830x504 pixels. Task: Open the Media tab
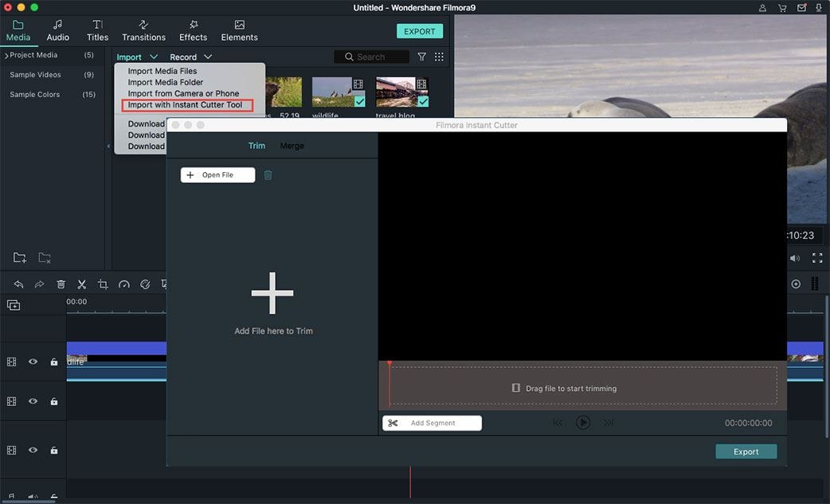[18, 31]
